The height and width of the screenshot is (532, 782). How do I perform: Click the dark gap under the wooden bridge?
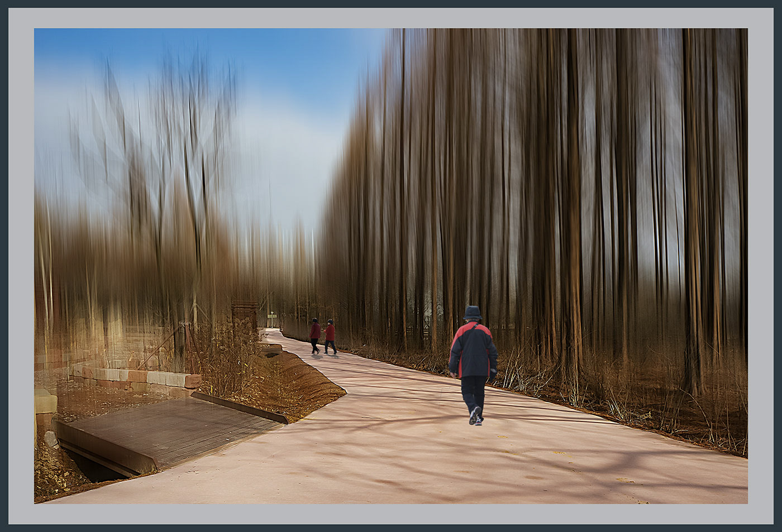92,468
